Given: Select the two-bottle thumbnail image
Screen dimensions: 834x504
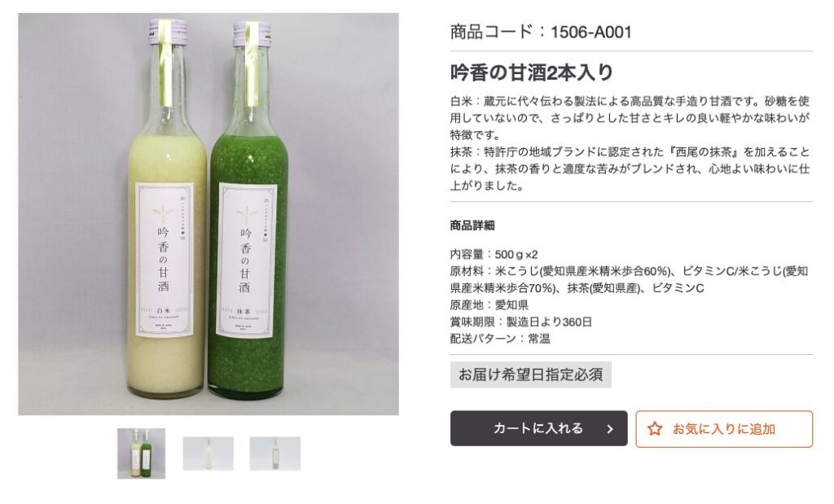Looking at the screenshot, I should 142,454.
